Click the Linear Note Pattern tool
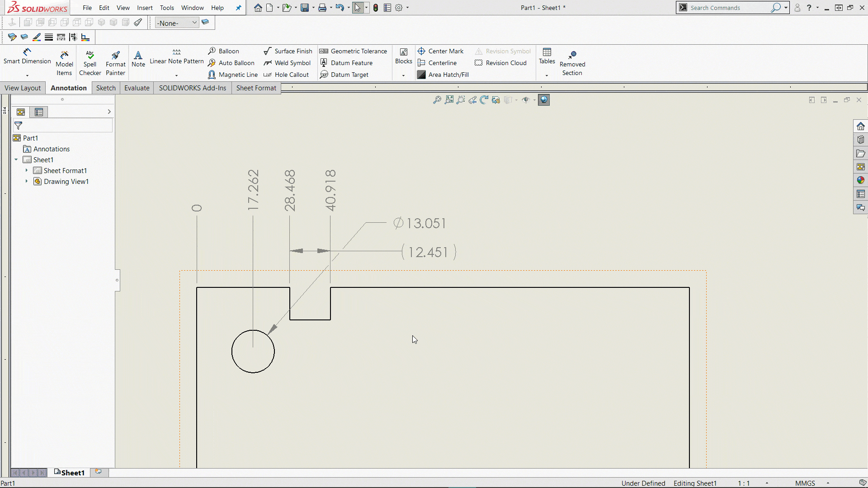 point(177,57)
